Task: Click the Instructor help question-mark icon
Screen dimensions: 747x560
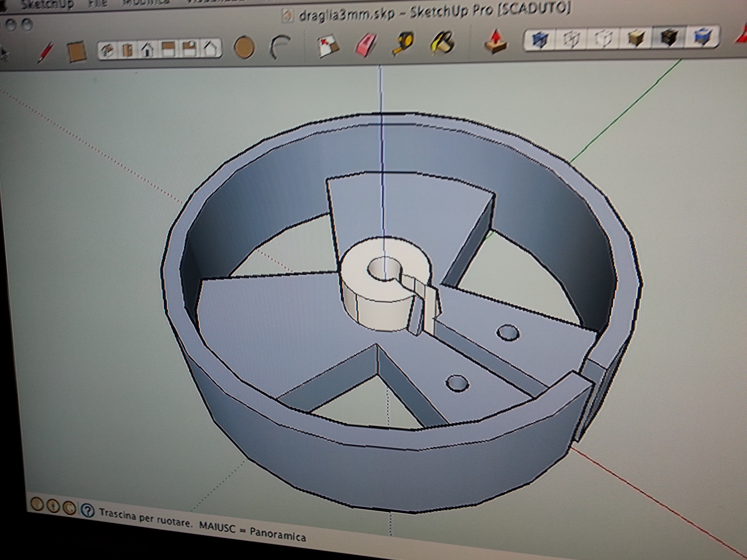Action: pyautogui.click(x=88, y=511)
